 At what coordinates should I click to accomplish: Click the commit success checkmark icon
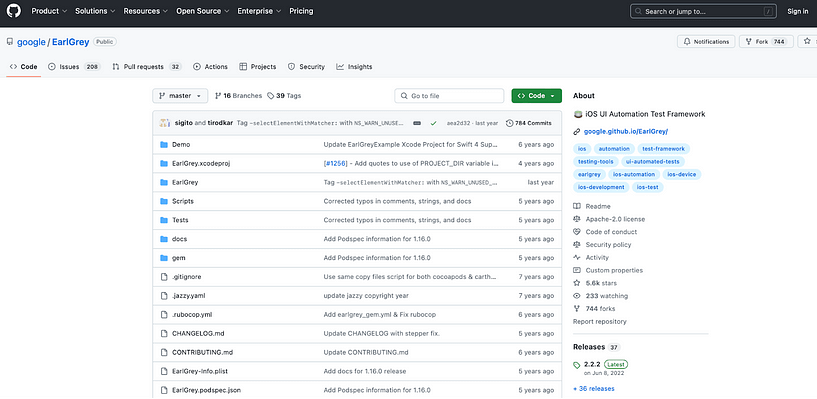433,123
